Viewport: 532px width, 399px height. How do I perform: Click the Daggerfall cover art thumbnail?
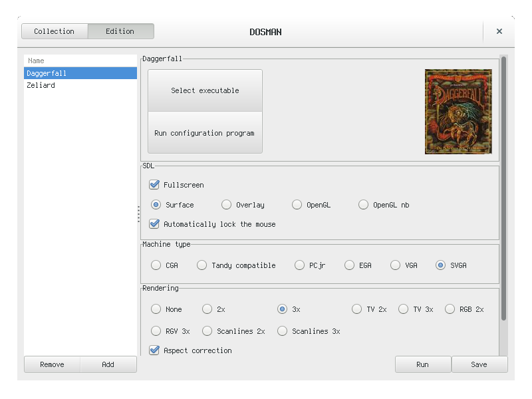point(458,112)
